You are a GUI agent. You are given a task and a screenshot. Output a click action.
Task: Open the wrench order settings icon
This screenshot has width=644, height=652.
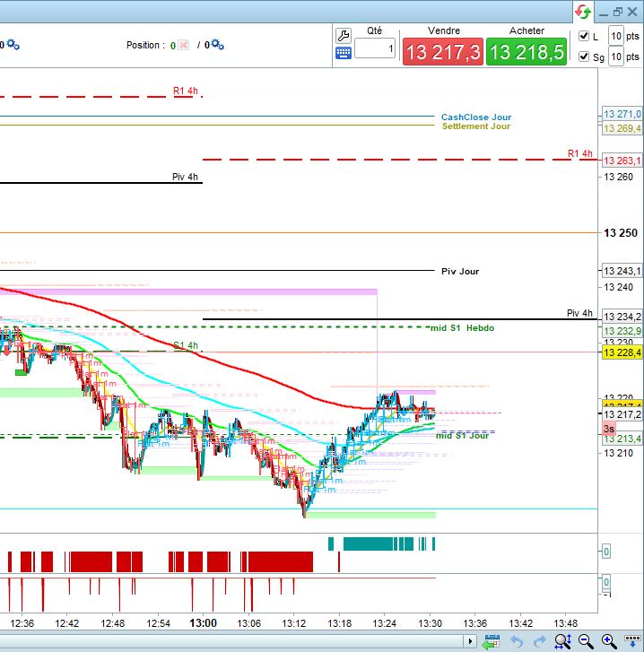click(x=344, y=36)
